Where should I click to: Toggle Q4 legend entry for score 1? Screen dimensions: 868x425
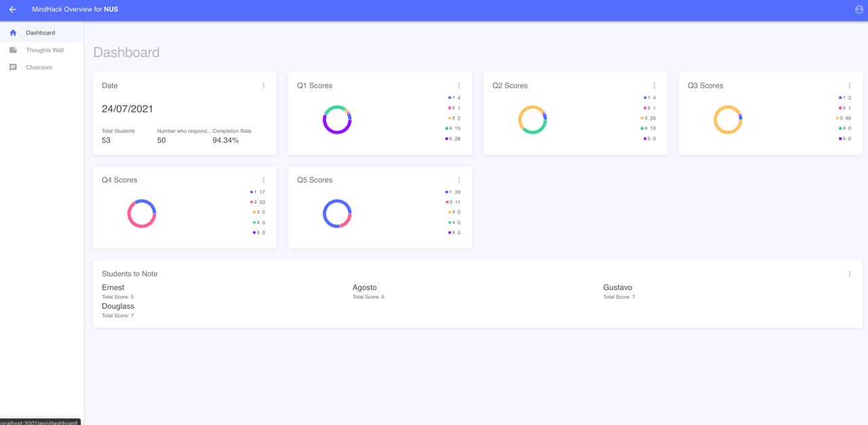(x=258, y=192)
